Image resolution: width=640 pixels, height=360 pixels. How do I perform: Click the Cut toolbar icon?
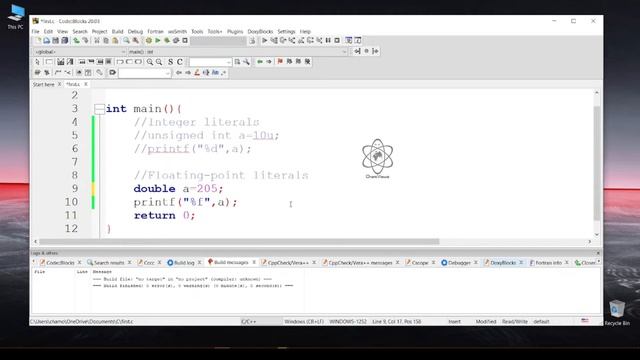click(97, 40)
